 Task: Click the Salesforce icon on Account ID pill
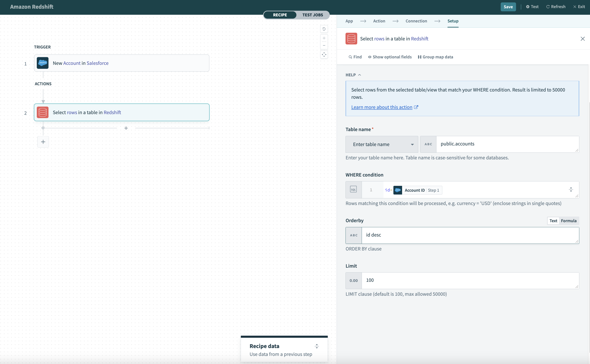(398, 190)
